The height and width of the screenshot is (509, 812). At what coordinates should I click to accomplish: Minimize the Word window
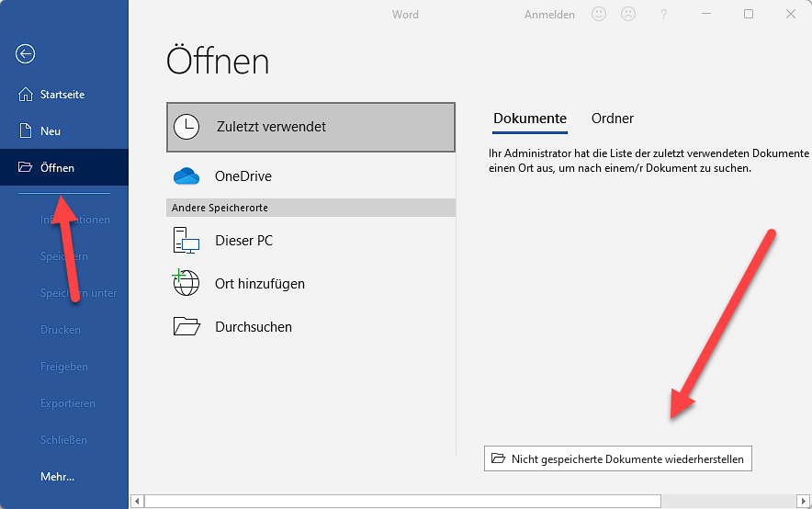click(x=706, y=14)
